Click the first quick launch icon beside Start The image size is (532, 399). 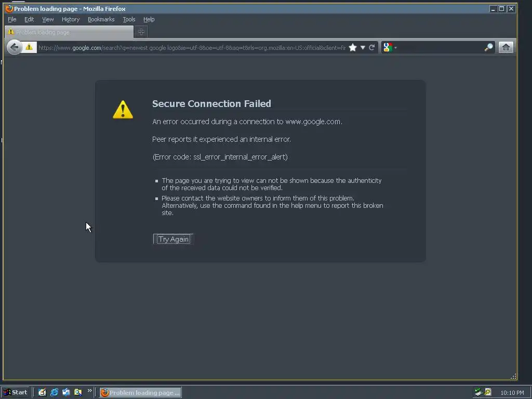(42, 393)
